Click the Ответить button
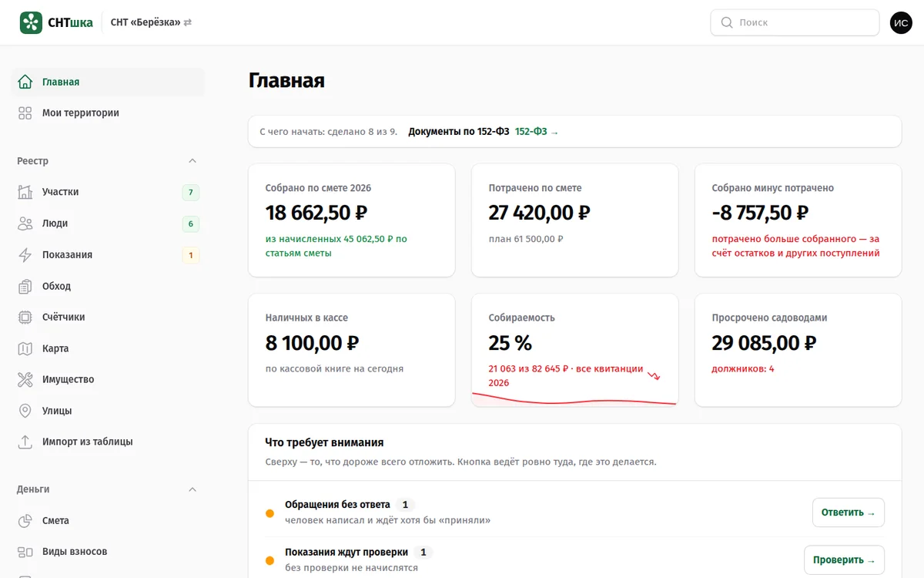 849,512
